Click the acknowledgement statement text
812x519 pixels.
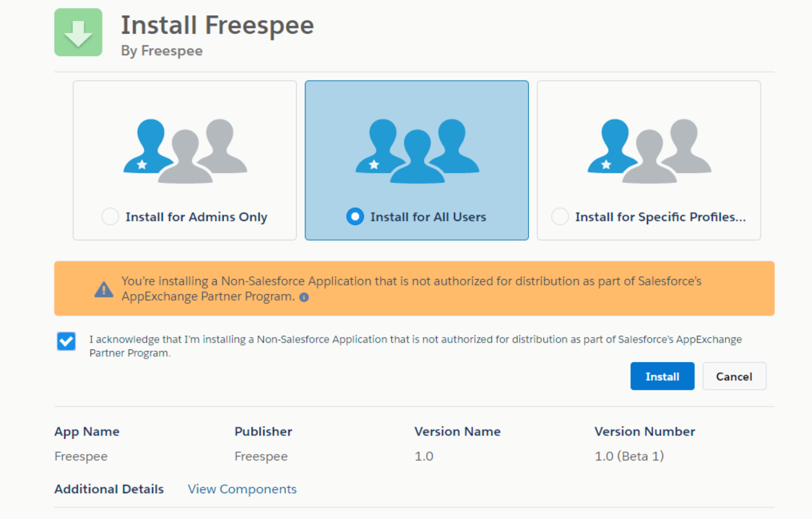click(x=416, y=346)
